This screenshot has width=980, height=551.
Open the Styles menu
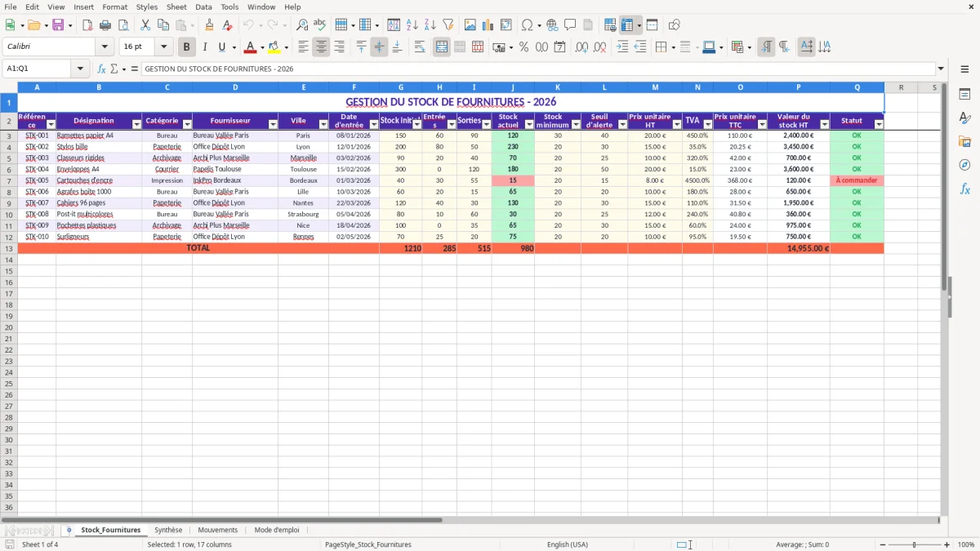pyautogui.click(x=147, y=7)
